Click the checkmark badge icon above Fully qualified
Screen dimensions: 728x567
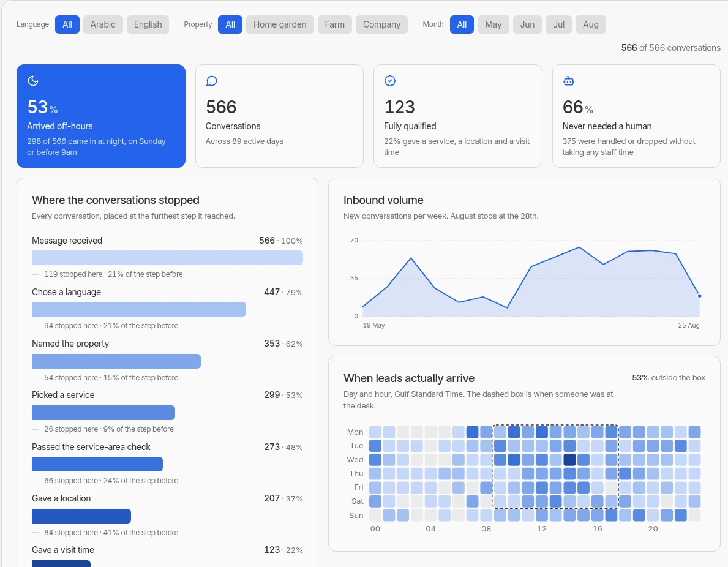(390, 81)
